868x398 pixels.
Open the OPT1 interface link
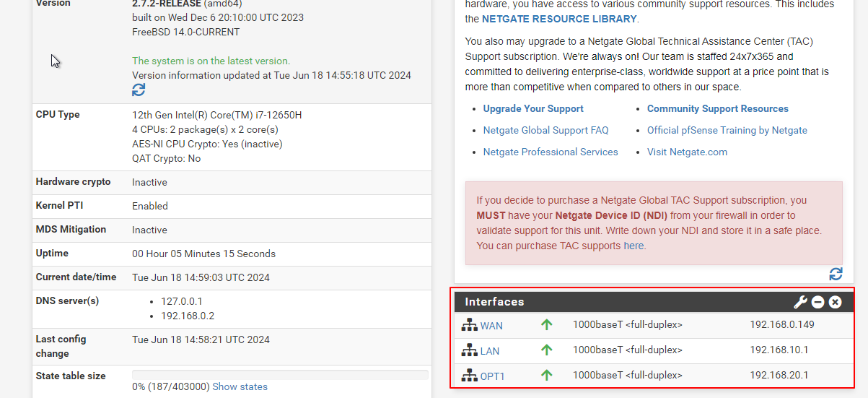(493, 376)
